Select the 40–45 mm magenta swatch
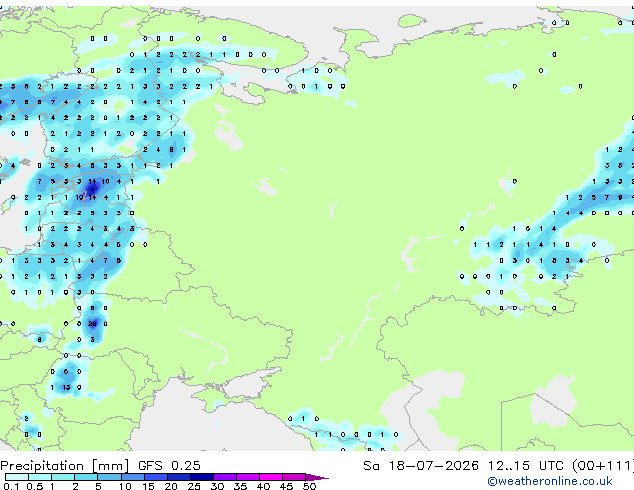 271,477
